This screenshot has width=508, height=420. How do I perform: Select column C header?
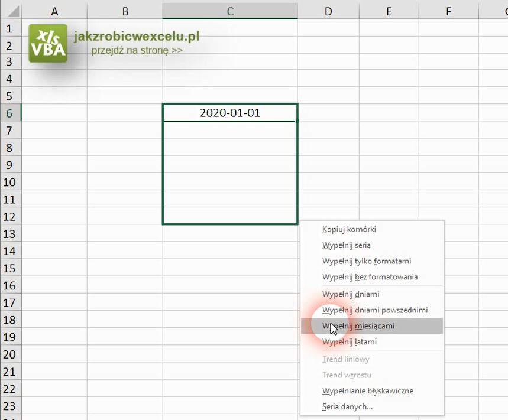pos(229,11)
